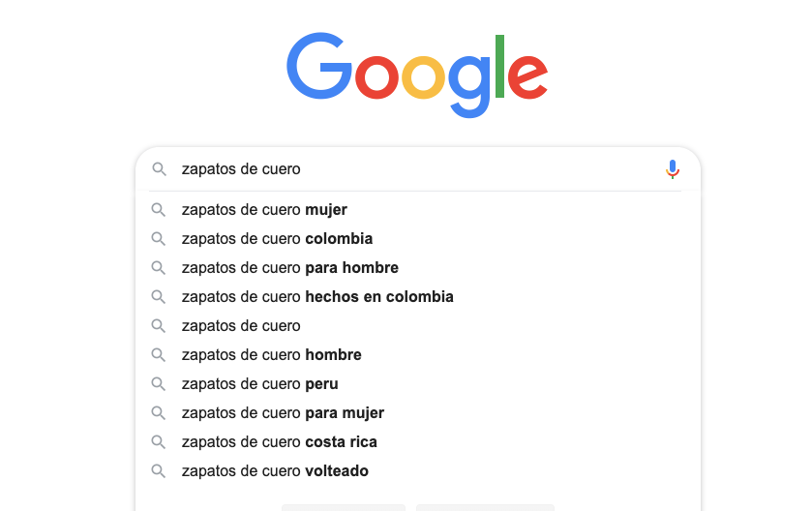
Task: Pick suggestion "zapatos de cuero volteado"
Action: [x=275, y=471]
